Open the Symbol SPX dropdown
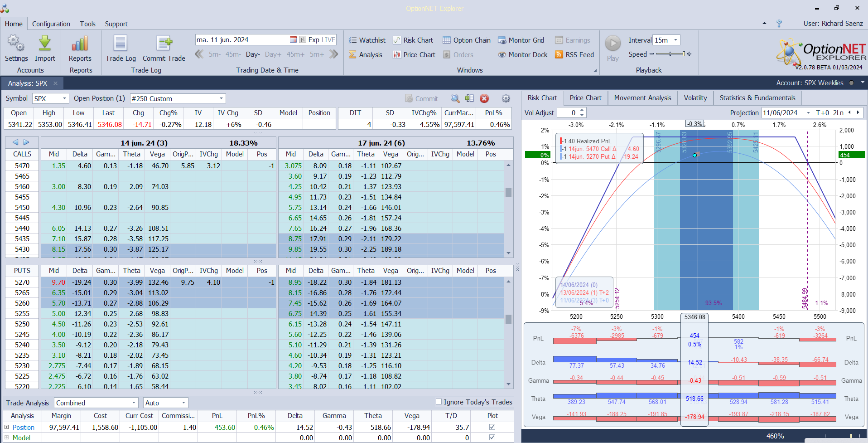The width and height of the screenshot is (868, 443). pyautogui.click(x=64, y=99)
